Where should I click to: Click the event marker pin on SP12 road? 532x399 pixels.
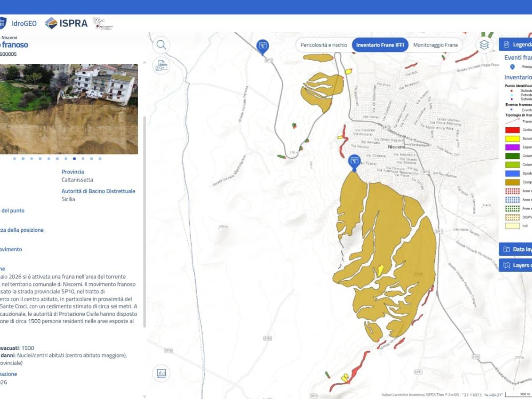263,46
